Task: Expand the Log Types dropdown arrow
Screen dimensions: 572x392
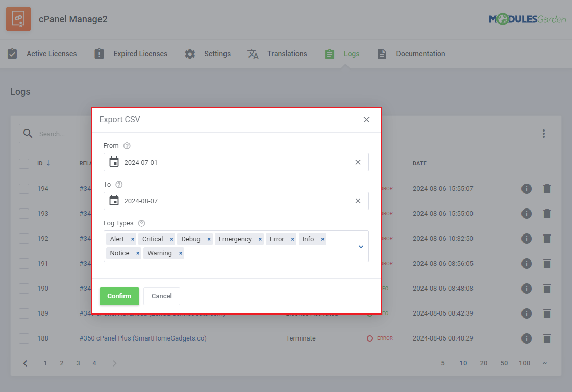Action: (x=361, y=247)
